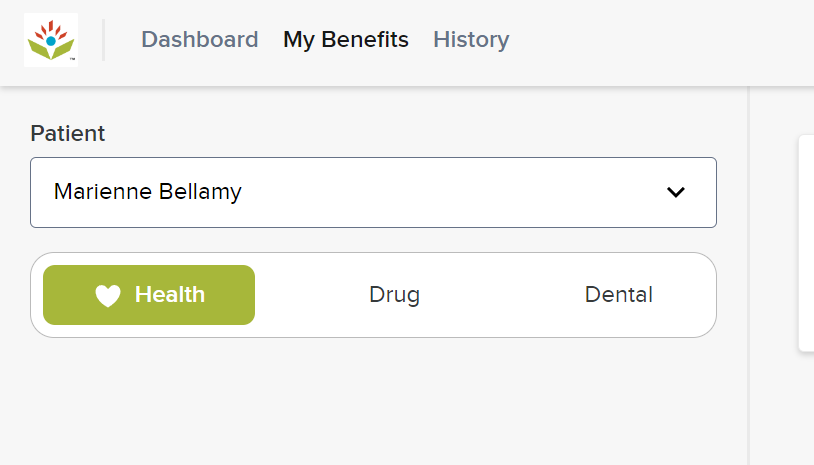Go to My Benefits tab

pyautogui.click(x=346, y=39)
